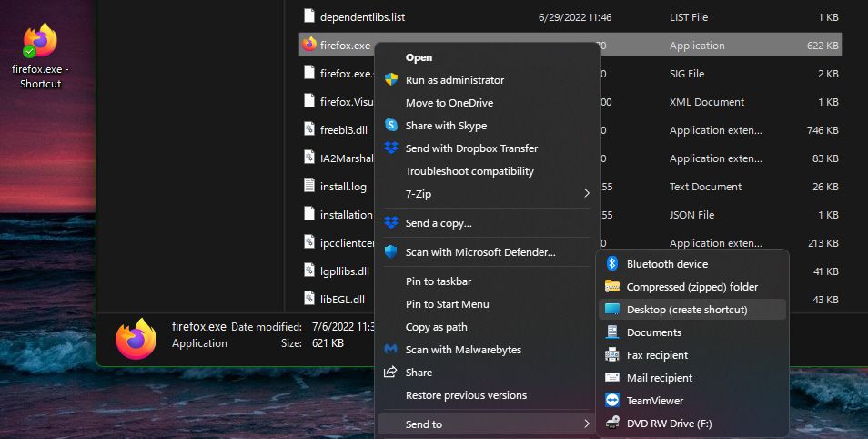This screenshot has width=868, height=439.
Task: Click file icon of freebl3.dll
Action: [x=309, y=128]
